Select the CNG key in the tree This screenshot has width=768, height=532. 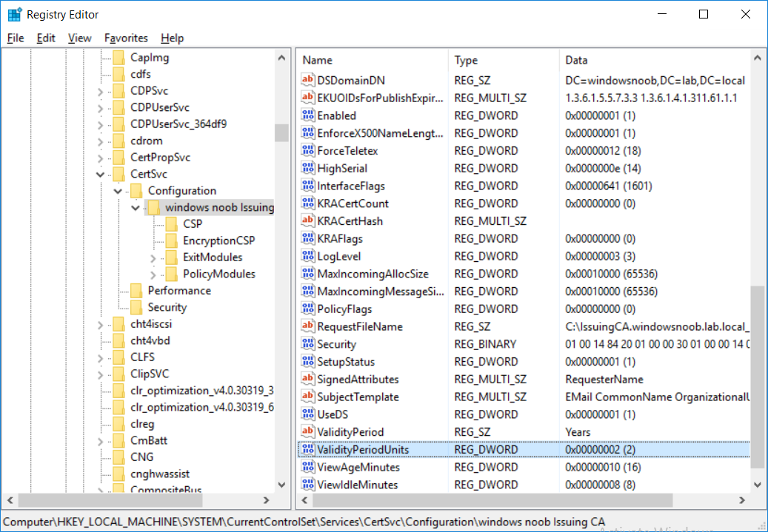coord(141,457)
